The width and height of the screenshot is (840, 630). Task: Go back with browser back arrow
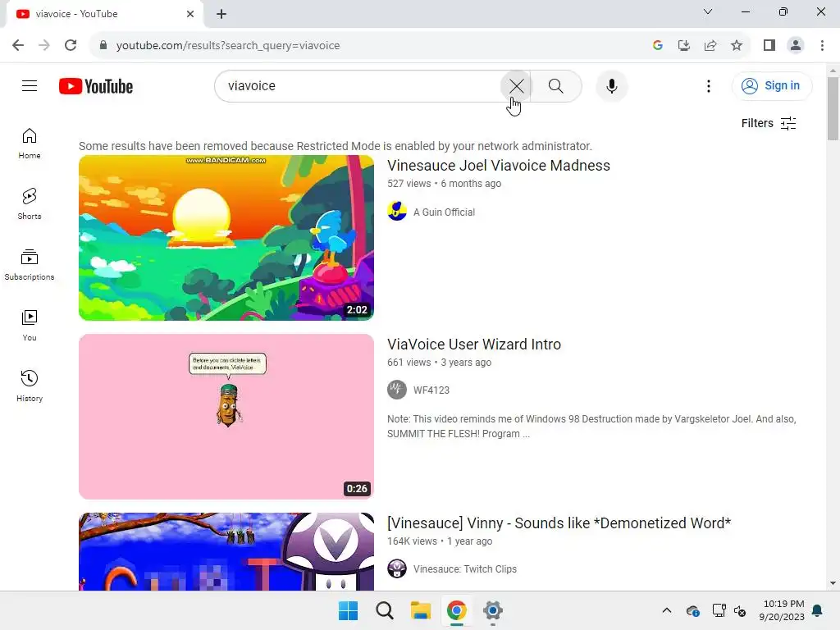(18, 46)
